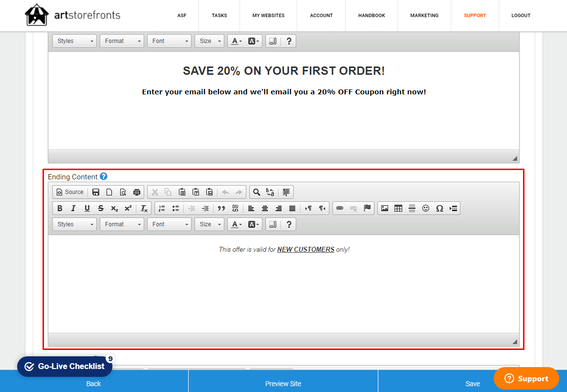Viewport: 567px width, 392px height.
Task: Set text direction right to left
Action: pos(322,208)
